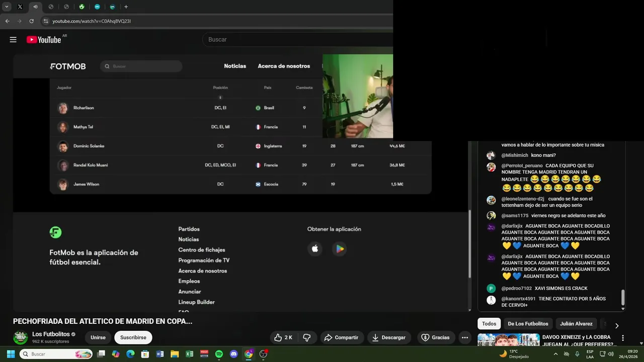Open more actions ellipsis under video
The height and width of the screenshot is (362, 644).
pos(465,337)
